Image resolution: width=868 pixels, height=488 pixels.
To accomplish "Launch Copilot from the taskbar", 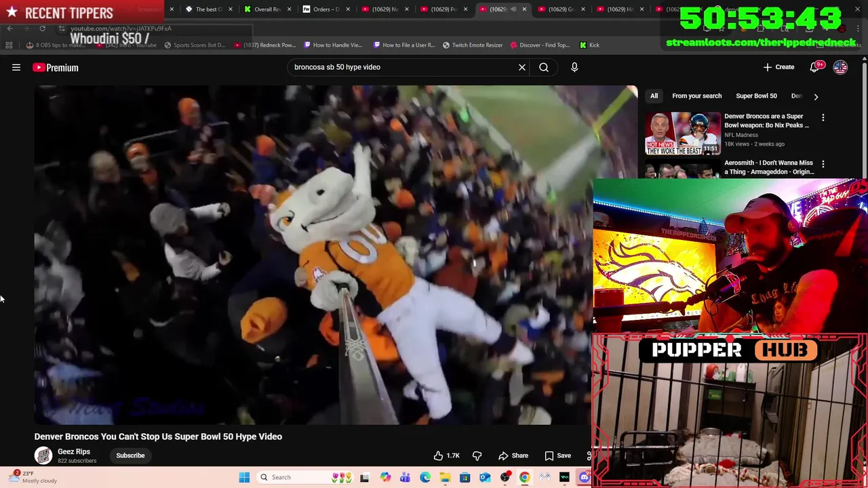I will coord(385,477).
